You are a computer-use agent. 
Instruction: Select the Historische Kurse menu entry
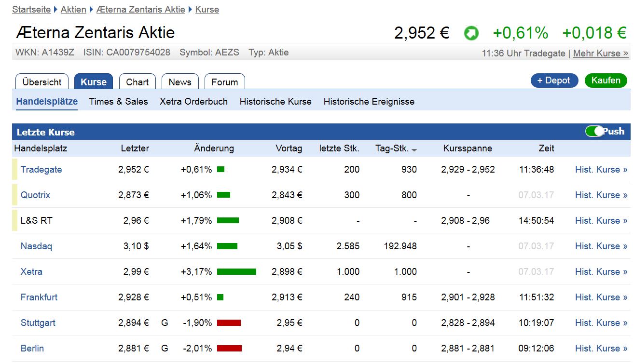[x=275, y=101]
